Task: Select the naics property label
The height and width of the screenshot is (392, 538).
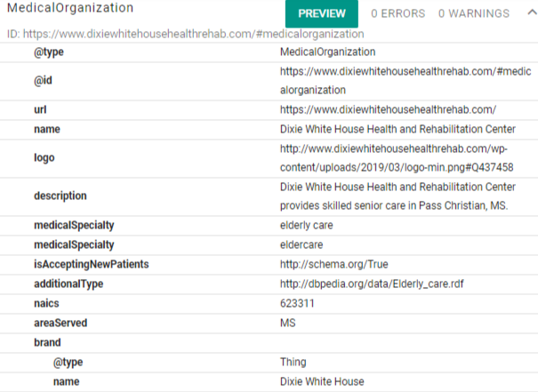Action: click(x=46, y=303)
